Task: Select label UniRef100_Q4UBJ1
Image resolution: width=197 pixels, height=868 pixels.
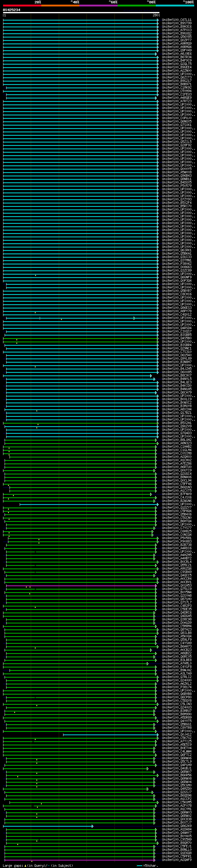Action: 177,769
